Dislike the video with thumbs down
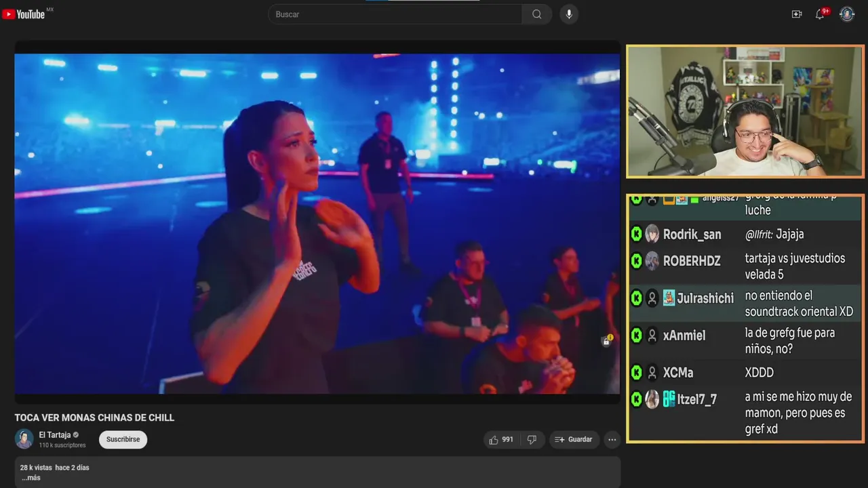Screen dimensions: 868x488 tap(532, 440)
